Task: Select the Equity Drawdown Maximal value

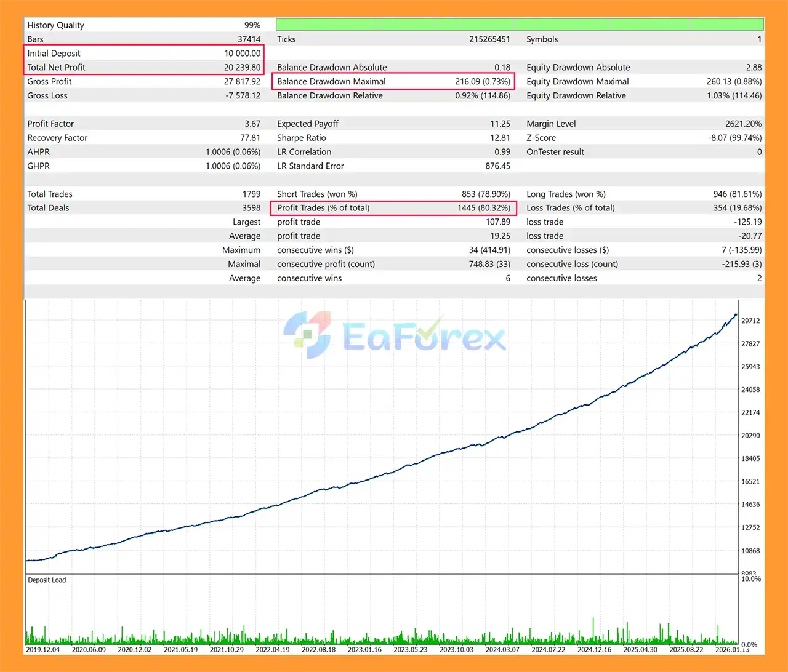Action: [x=734, y=82]
